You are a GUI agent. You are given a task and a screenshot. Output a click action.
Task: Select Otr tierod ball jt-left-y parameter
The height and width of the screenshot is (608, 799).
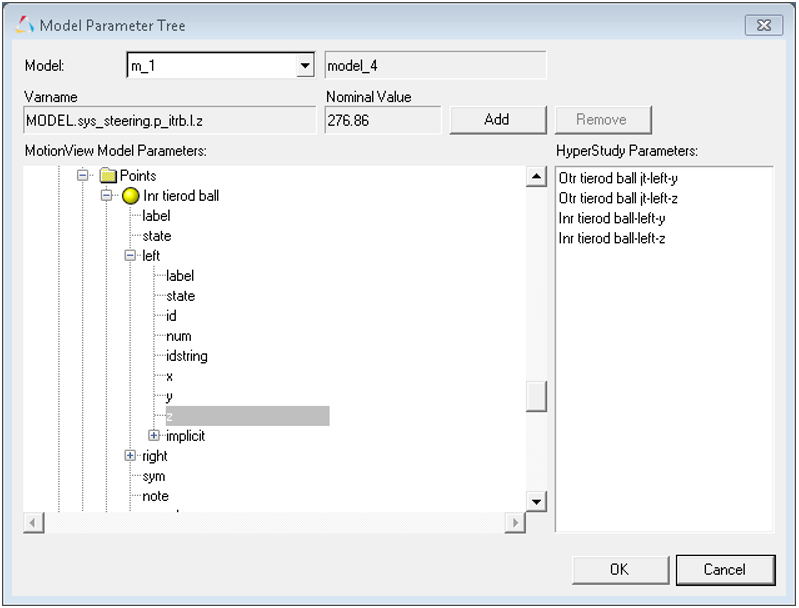coord(618,178)
